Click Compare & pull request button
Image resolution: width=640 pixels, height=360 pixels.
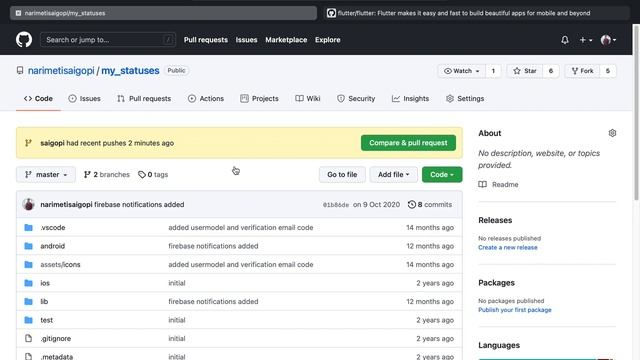coord(408,143)
